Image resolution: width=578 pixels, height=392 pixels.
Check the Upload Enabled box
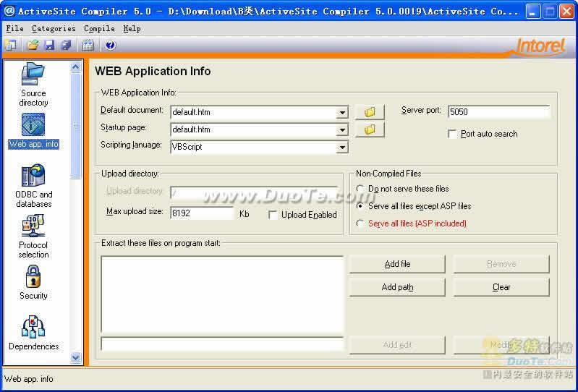[x=273, y=215]
